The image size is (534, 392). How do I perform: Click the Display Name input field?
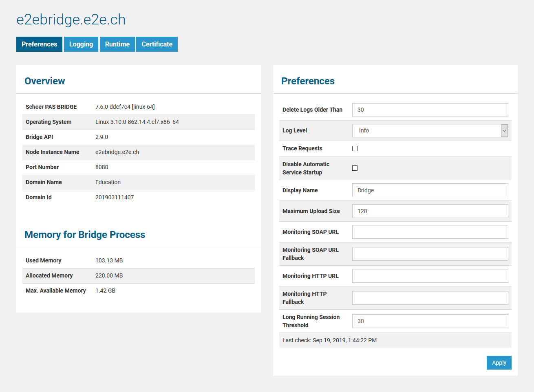click(x=430, y=190)
